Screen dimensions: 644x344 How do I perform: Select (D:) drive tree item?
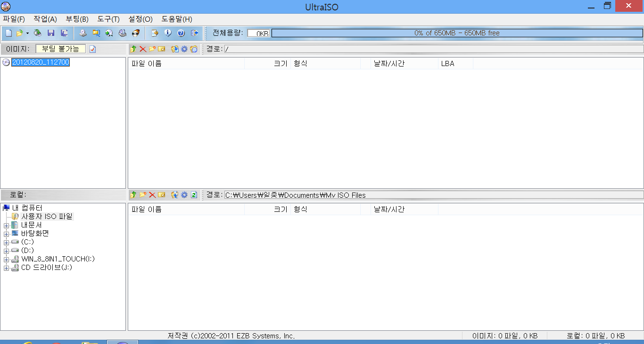point(27,251)
